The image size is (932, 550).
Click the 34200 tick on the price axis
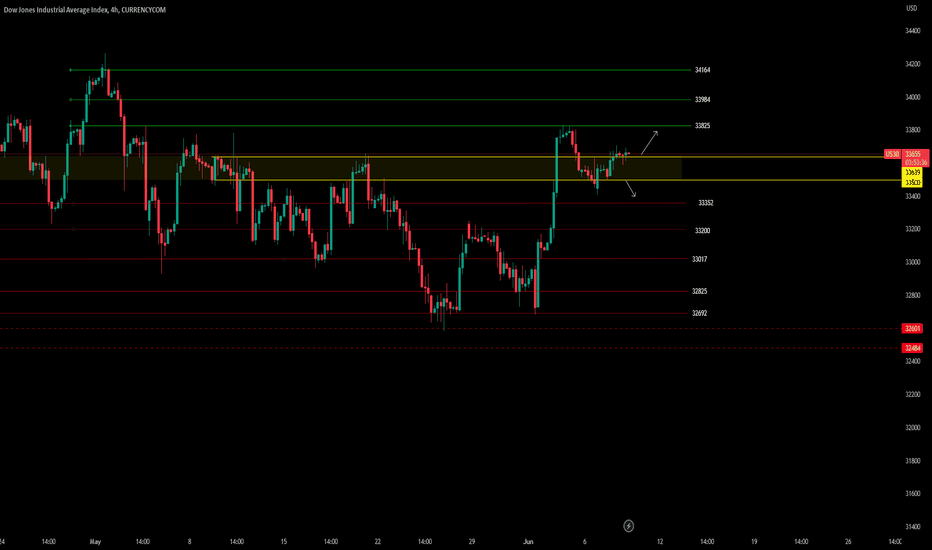(x=912, y=64)
